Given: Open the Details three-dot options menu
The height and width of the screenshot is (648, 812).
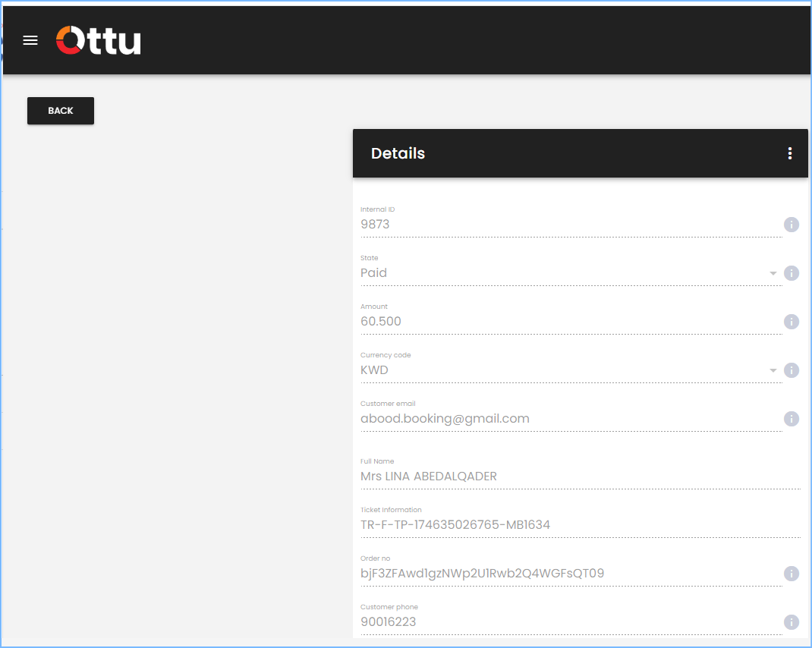Looking at the screenshot, I should 790,153.
